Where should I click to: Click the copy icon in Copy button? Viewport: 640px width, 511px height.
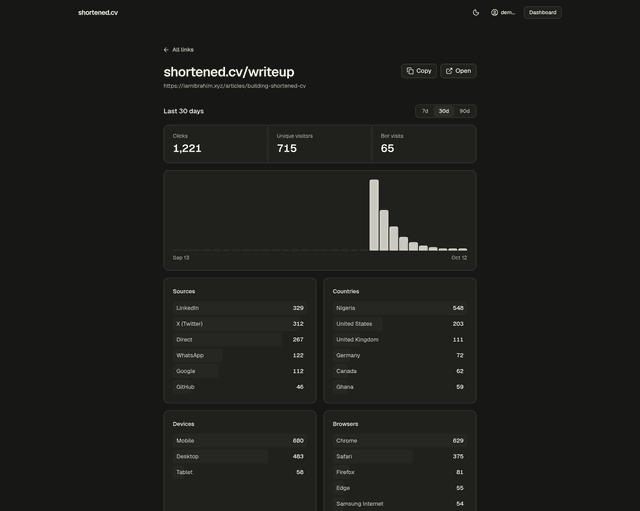[410, 71]
